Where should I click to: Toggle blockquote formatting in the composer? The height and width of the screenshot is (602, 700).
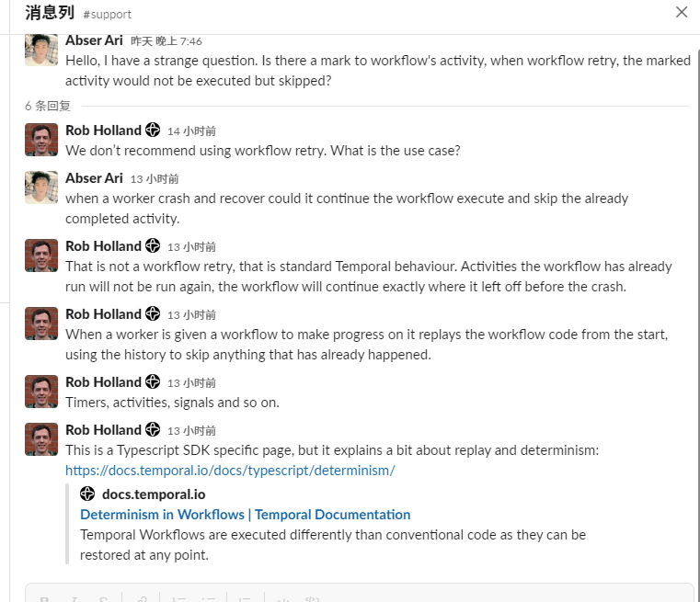click(245, 599)
